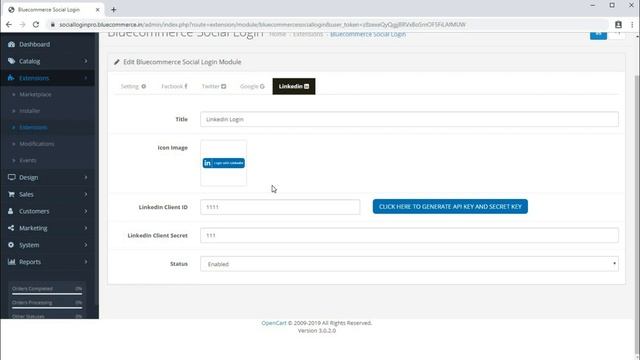Click the Dashboard sidebar label
The width and height of the screenshot is (640, 360).
coord(34,44)
